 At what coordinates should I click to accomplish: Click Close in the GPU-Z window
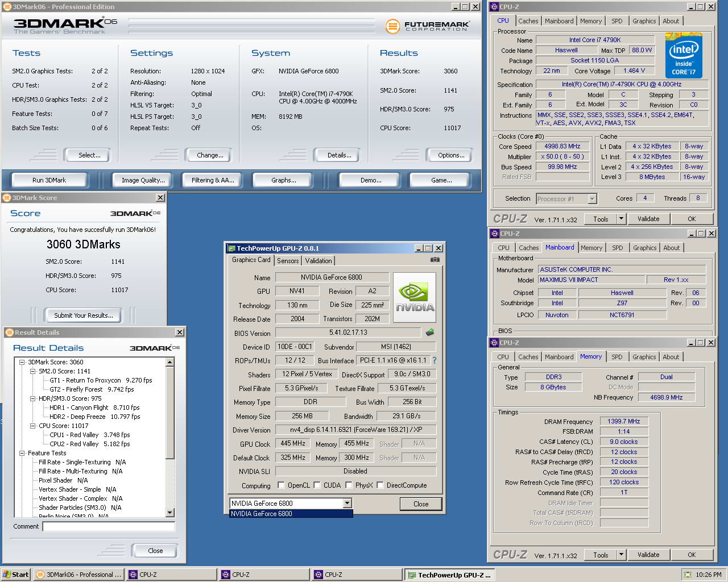click(421, 504)
